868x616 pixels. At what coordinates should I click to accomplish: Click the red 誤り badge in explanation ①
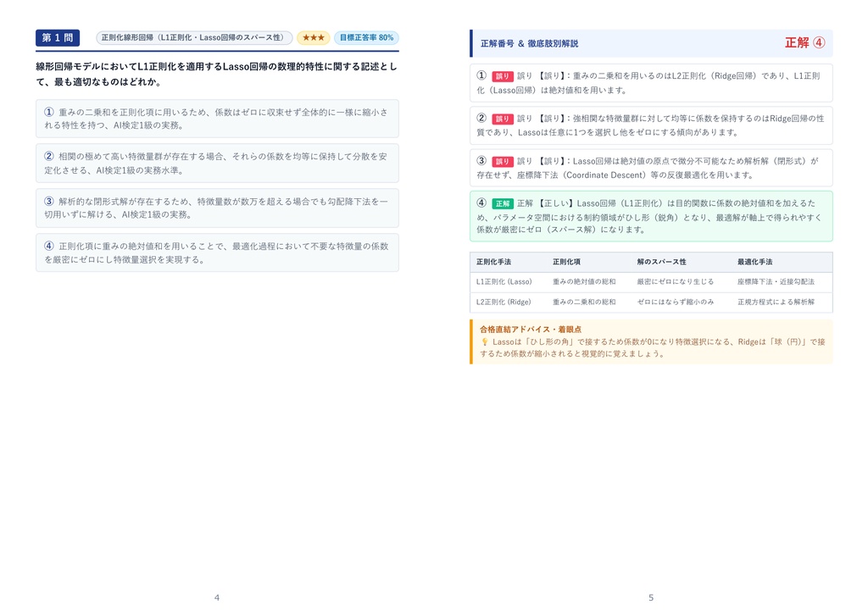pos(503,76)
